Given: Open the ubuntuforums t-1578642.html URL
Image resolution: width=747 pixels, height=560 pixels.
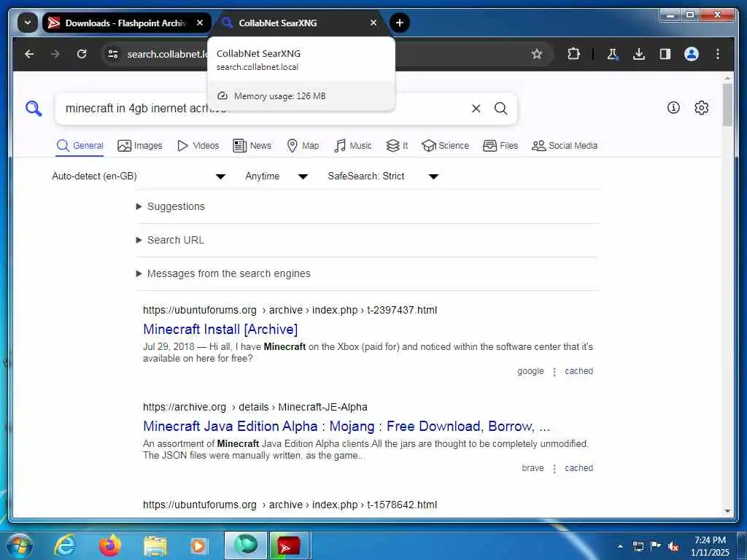Looking at the screenshot, I should tap(290, 505).
